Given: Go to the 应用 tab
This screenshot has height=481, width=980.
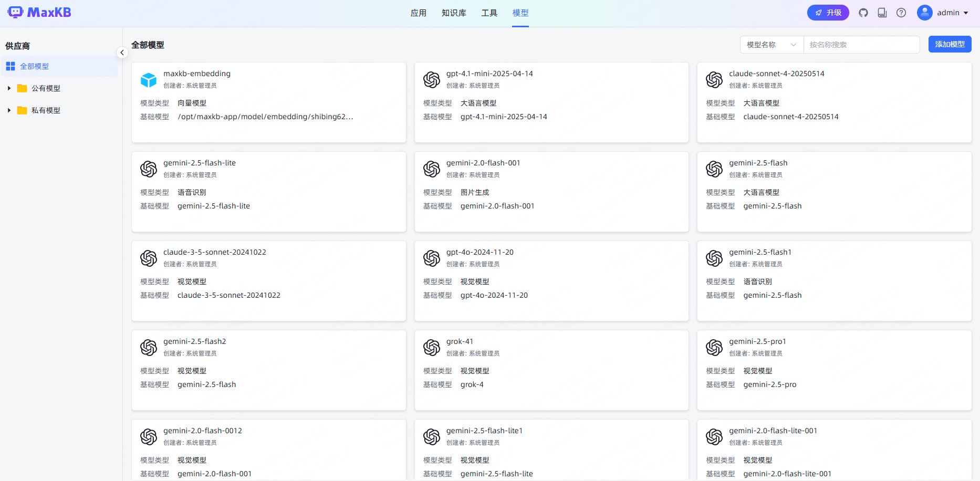Looking at the screenshot, I should 419,13.
